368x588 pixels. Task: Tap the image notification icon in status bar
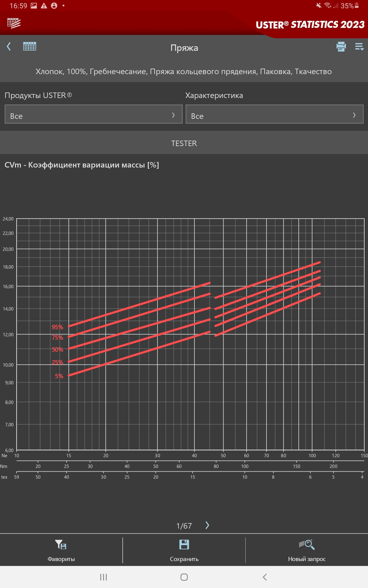click(x=34, y=6)
